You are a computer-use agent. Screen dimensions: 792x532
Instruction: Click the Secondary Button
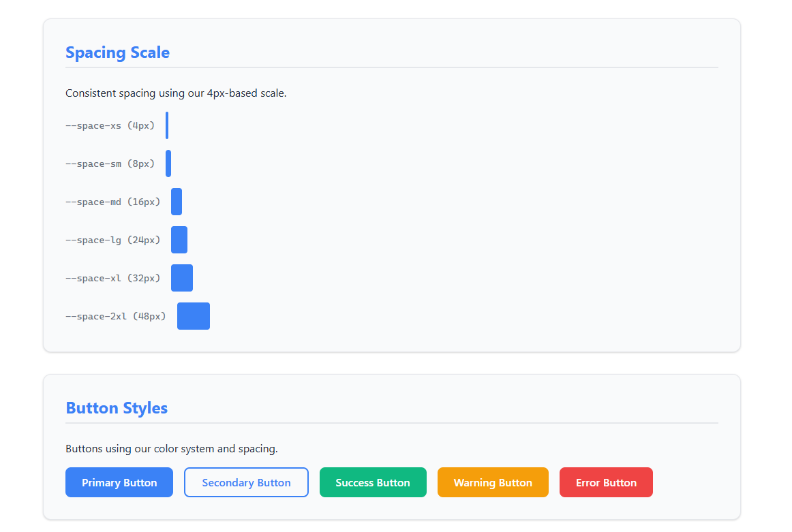pos(246,482)
